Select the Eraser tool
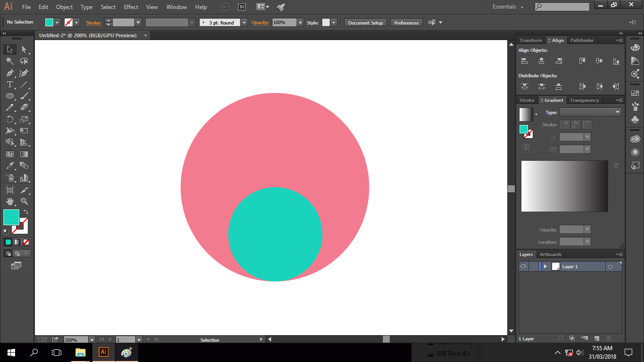Image resolution: width=644 pixels, height=362 pixels. (24, 107)
